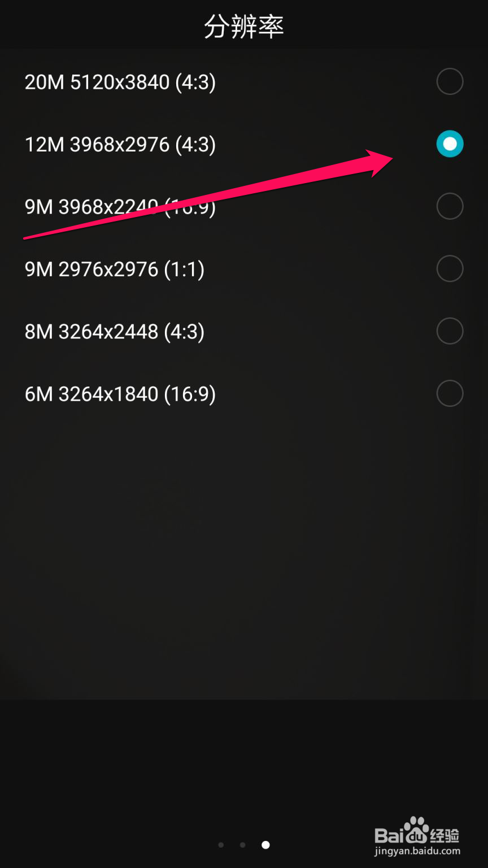The width and height of the screenshot is (488, 868).
Task: Select the 20M 5120x3840 radio button
Action: click(450, 82)
